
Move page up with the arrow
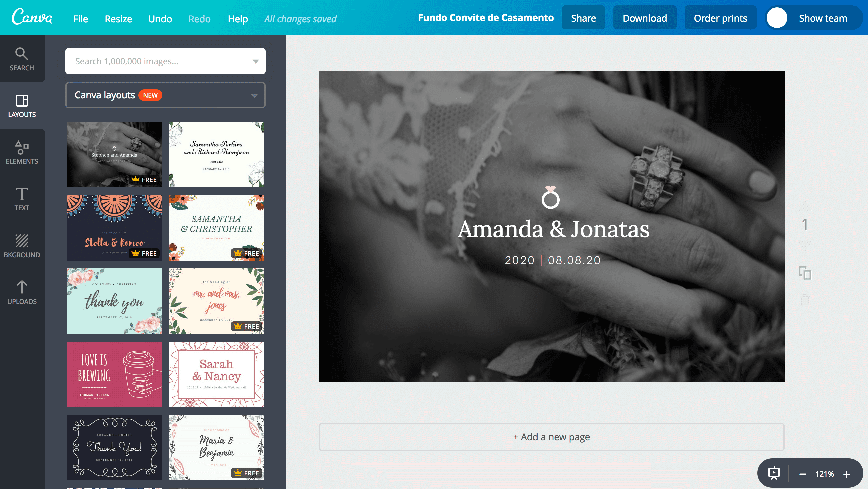point(805,206)
